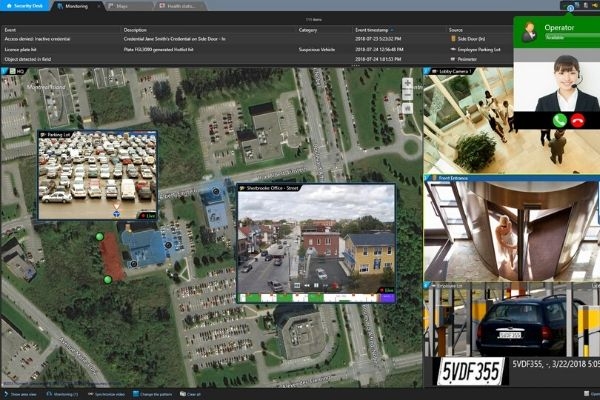Click the Perimeter source icon
Image resolution: width=600 pixels, height=400 pixels.
[453, 59]
